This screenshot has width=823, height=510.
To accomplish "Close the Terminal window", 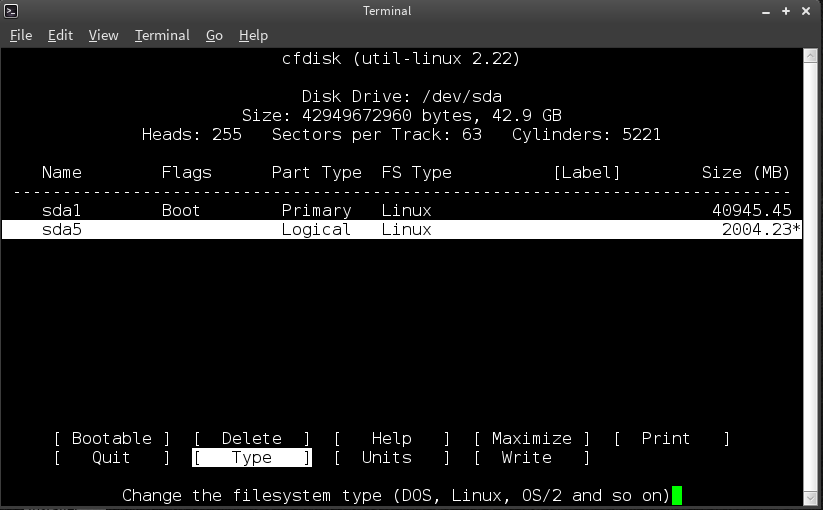I will point(806,11).
